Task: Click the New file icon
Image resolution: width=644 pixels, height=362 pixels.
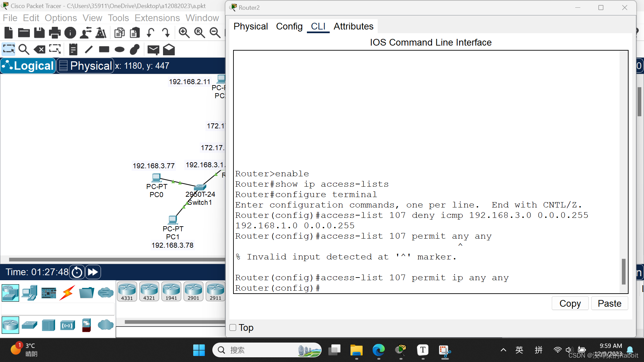Action: coord(8,33)
